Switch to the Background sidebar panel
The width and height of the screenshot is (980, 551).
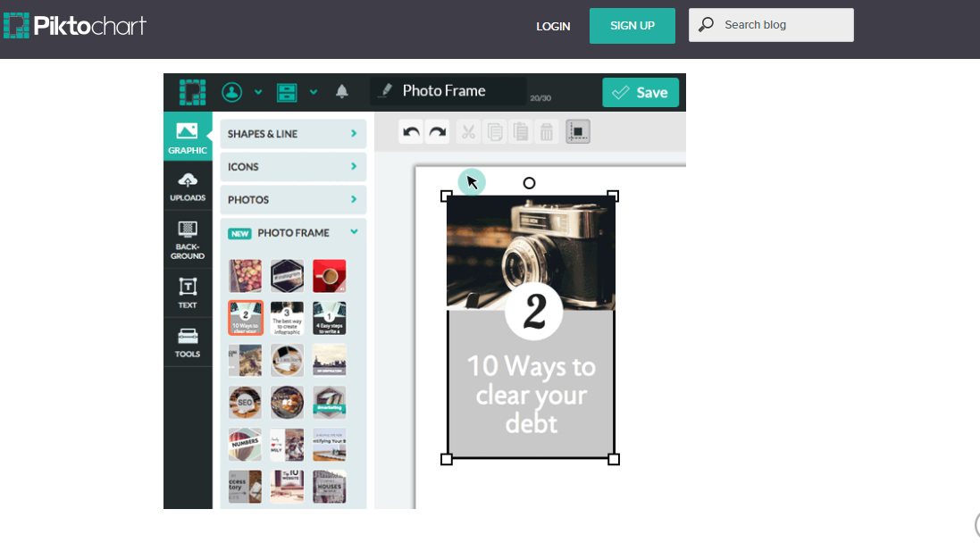click(x=188, y=240)
